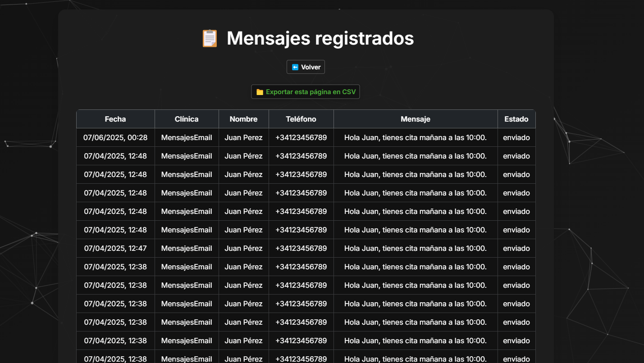Click the phone number +34123456789 in the top row
The height and width of the screenshot is (363, 644).
pos(301,137)
